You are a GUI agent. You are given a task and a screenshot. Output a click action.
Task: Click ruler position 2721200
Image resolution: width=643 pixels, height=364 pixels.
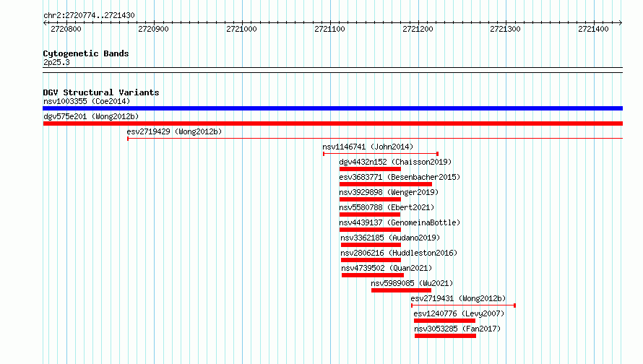click(418, 29)
